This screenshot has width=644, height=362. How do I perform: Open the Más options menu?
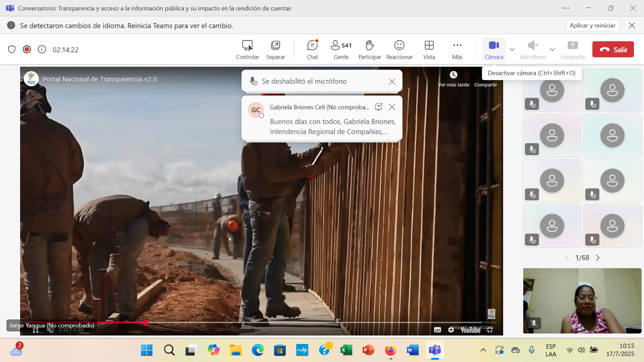click(x=457, y=50)
